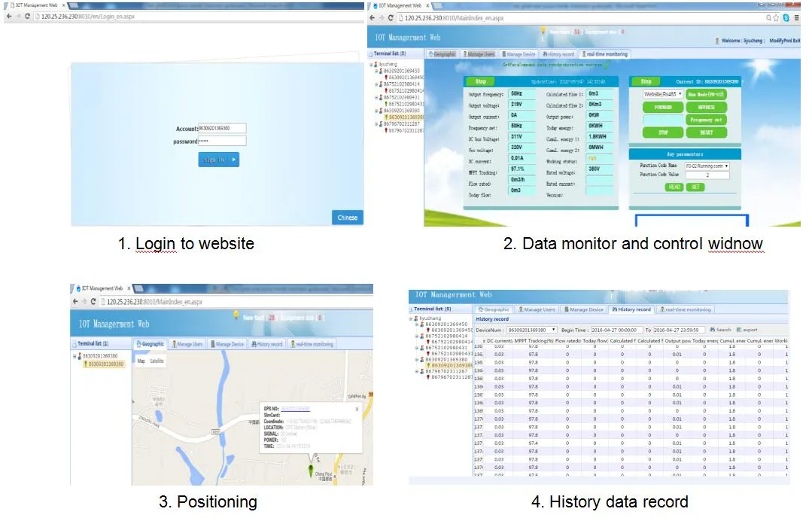
Task: Select the Map view option on the map
Action: click(x=141, y=361)
